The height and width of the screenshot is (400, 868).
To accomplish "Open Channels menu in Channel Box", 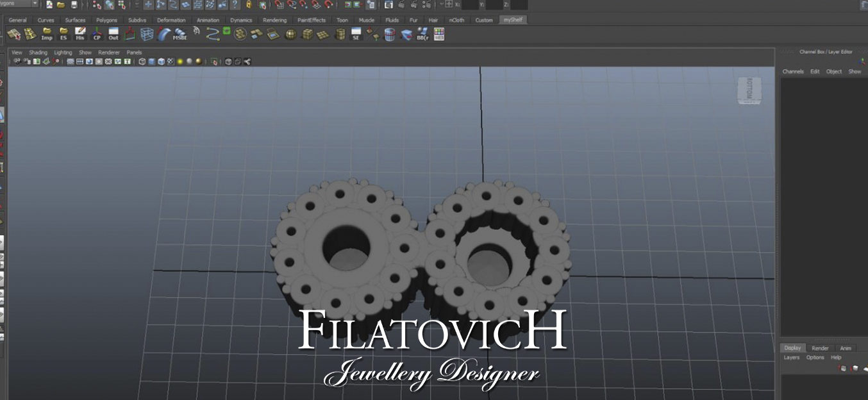I will tap(793, 72).
